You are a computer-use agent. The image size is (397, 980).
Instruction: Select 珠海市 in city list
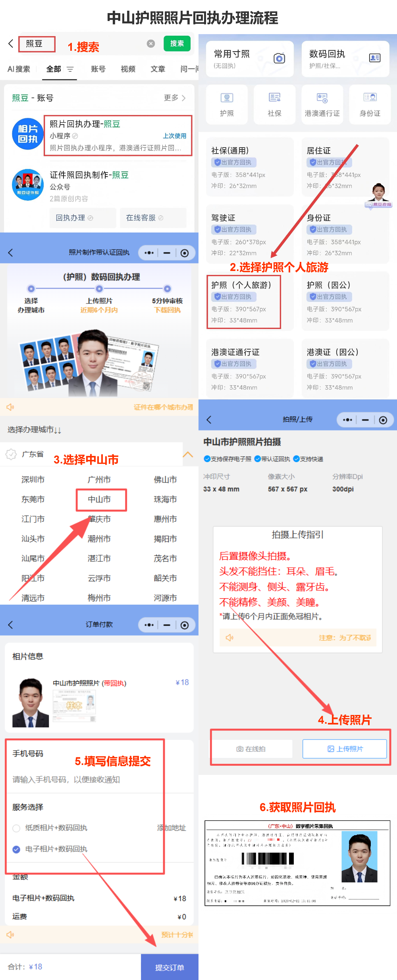pyautogui.click(x=165, y=500)
